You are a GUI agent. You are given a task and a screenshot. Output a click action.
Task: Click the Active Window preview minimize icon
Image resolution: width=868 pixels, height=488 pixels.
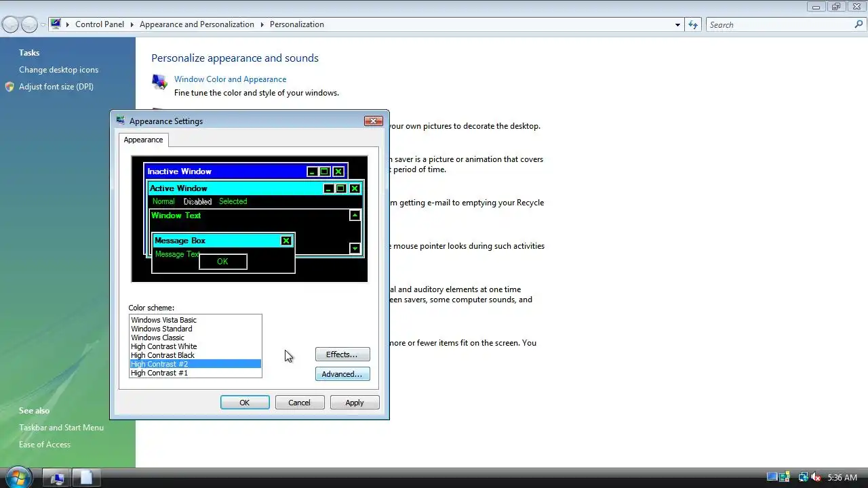[329, 188]
